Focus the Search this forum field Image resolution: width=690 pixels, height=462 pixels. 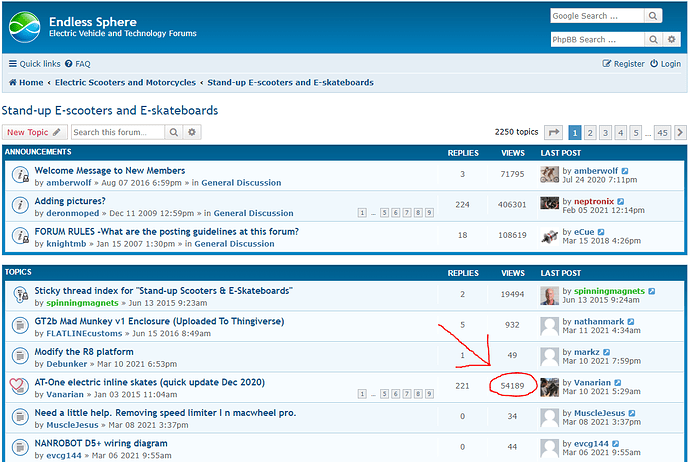(x=118, y=132)
